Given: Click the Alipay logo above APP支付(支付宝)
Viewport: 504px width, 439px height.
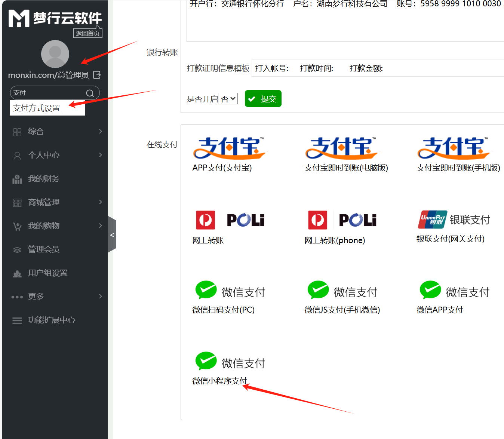Looking at the screenshot, I should pos(230,148).
